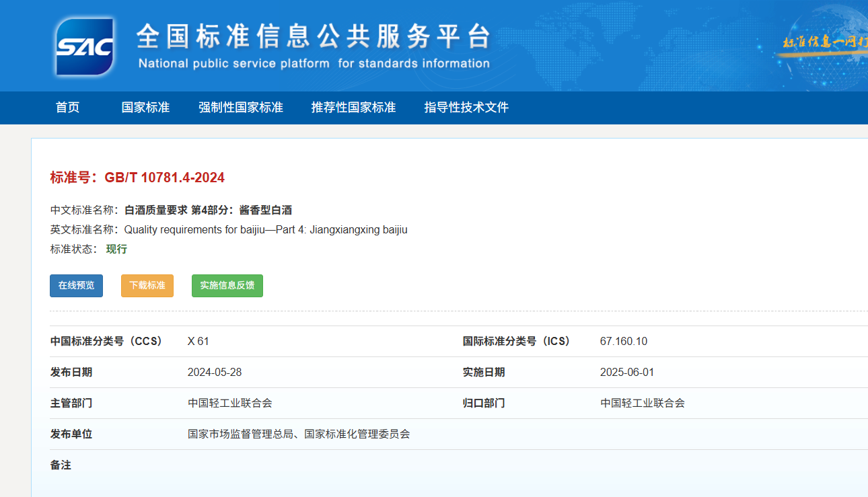Click the SAC logo icon
Screen dimensions: 868x497
[84, 46]
